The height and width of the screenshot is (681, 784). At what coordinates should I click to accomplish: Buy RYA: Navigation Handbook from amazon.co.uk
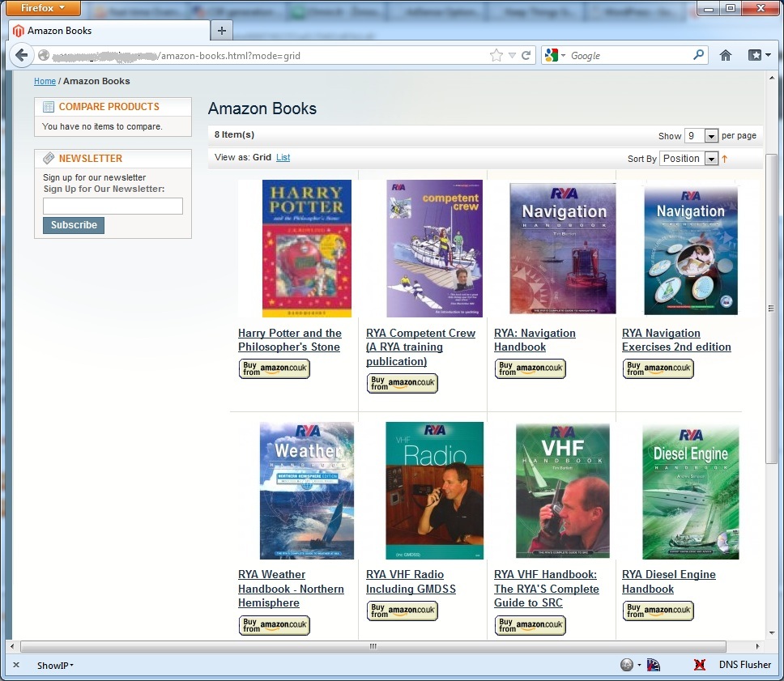tap(530, 368)
